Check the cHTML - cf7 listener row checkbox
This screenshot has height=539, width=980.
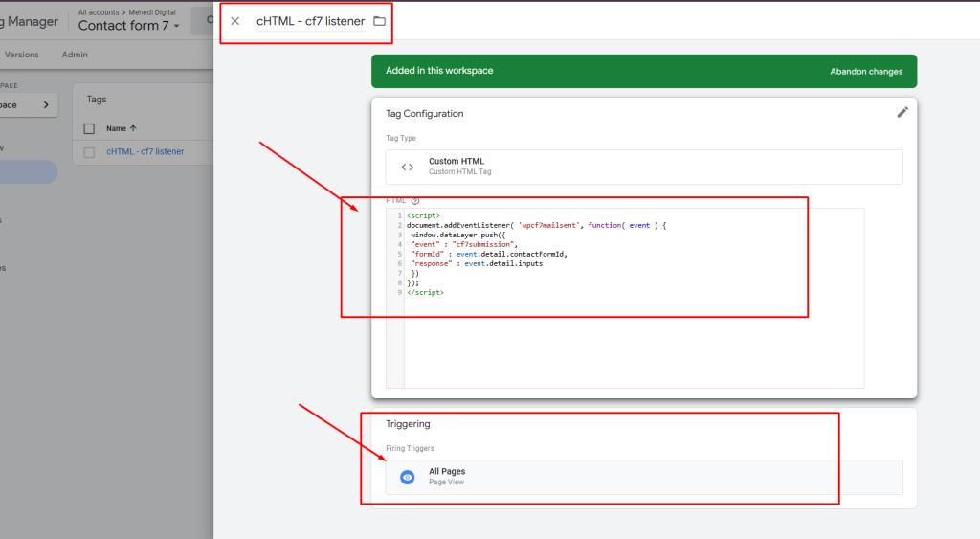click(89, 152)
